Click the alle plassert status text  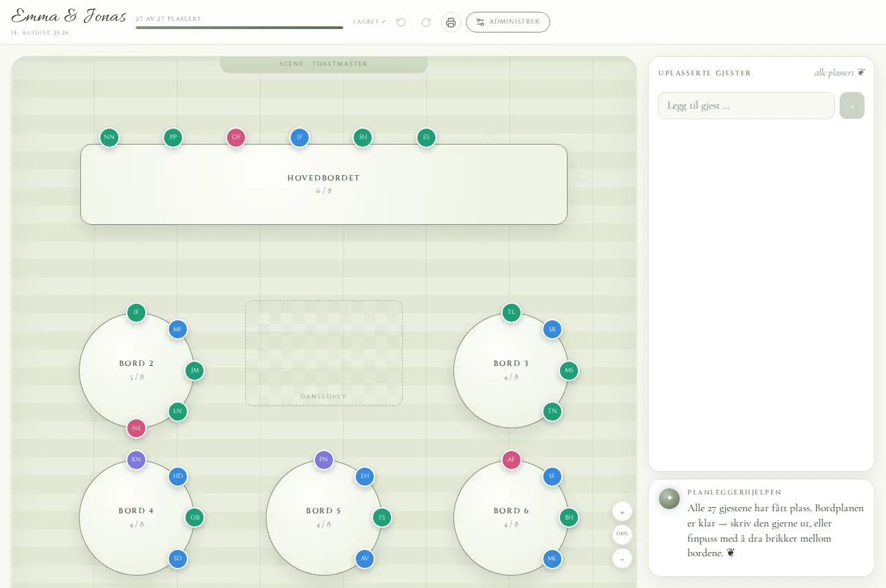click(x=840, y=73)
